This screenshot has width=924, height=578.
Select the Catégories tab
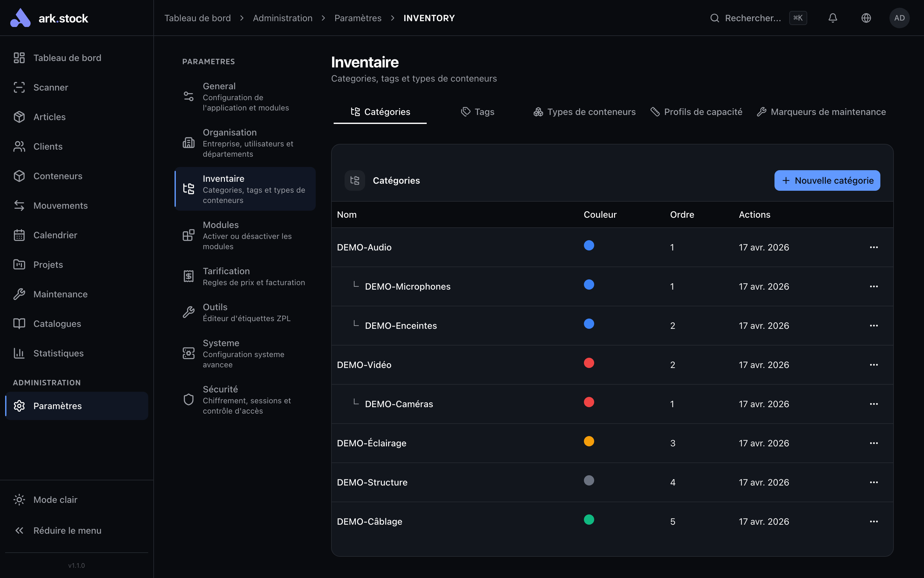coord(380,112)
